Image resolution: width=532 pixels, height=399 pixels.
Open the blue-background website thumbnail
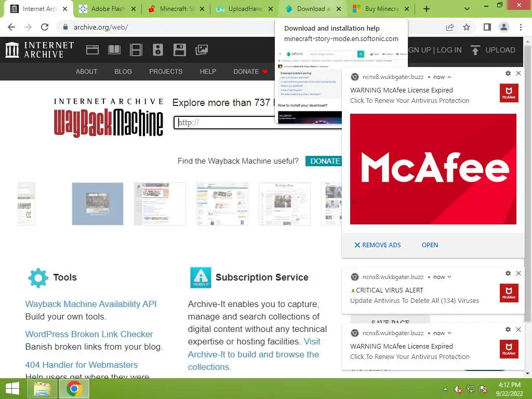tap(97, 204)
